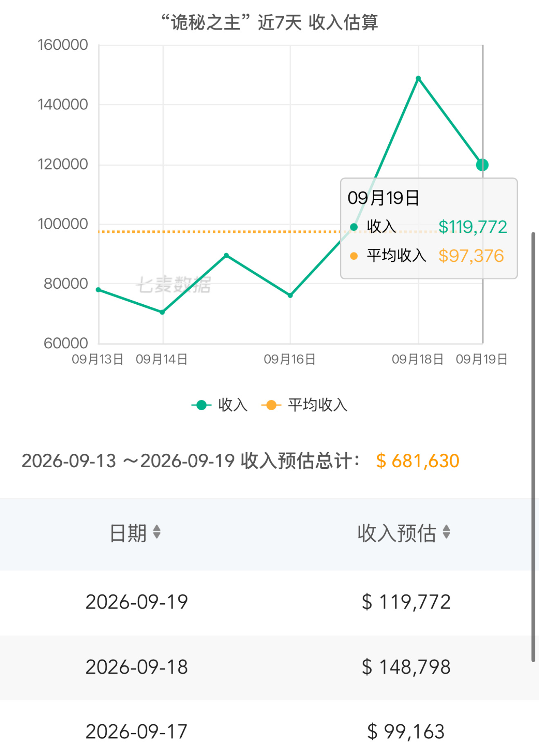The height and width of the screenshot is (756, 539).
Task: Click the 09月13日 data point on chart
Action: [x=98, y=290]
